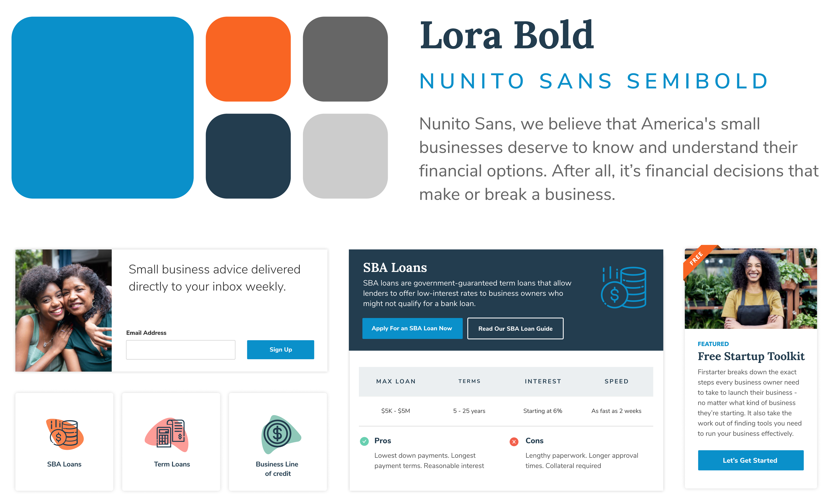Select the large blue color swatch
The width and height of the screenshot is (838, 504).
click(x=102, y=108)
